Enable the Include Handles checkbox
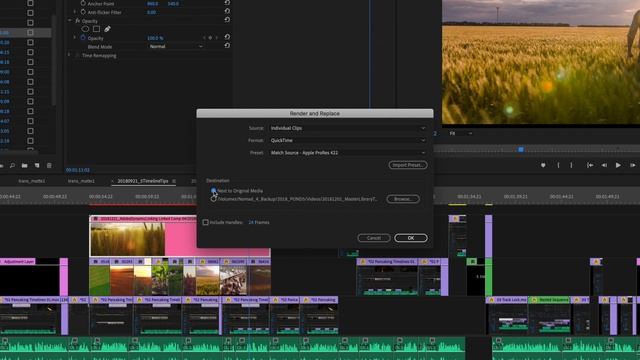Screen dimensions: 640x360 click(206, 222)
